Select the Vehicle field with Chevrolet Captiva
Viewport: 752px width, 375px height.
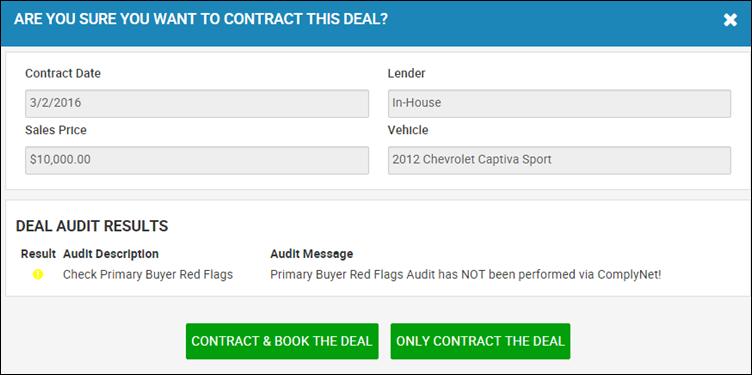[x=559, y=160]
